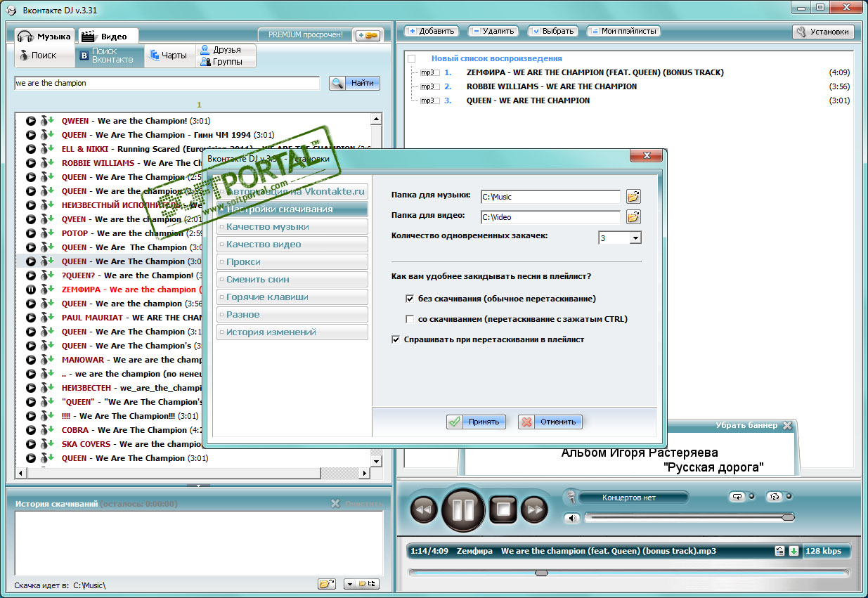Image resolution: width=868 pixels, height=598 pixels.
Task: Open the current download folder
Action: coord(327,584)
